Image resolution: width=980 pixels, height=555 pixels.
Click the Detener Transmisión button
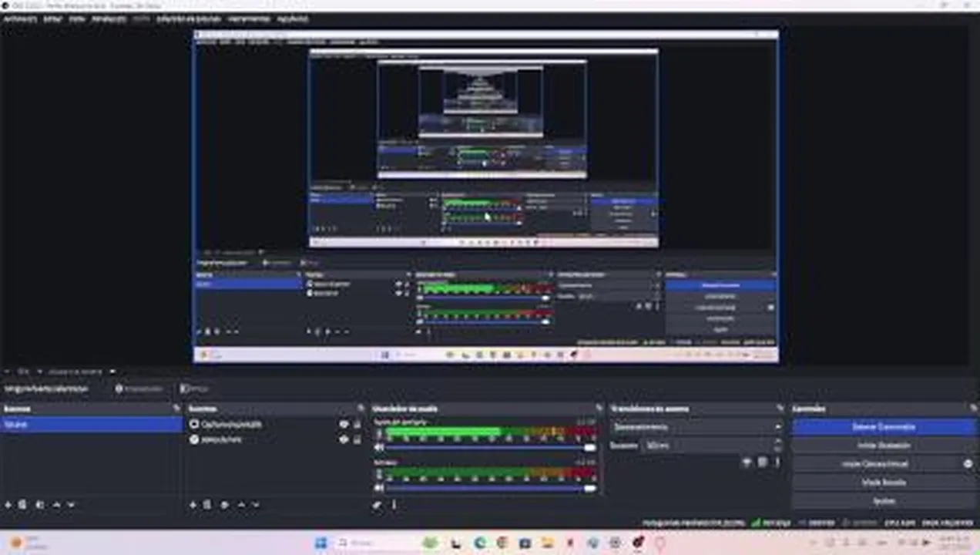point(884,426)
